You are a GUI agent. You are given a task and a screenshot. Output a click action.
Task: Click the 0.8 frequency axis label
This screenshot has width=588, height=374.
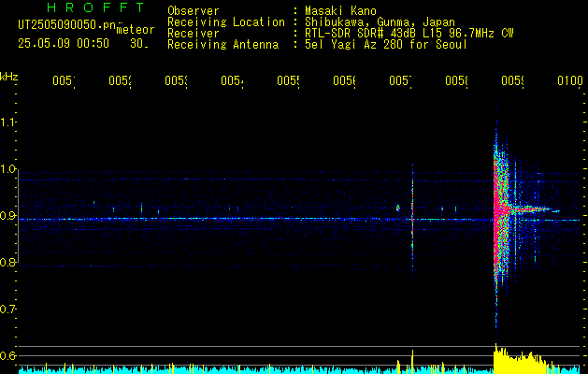7,262
